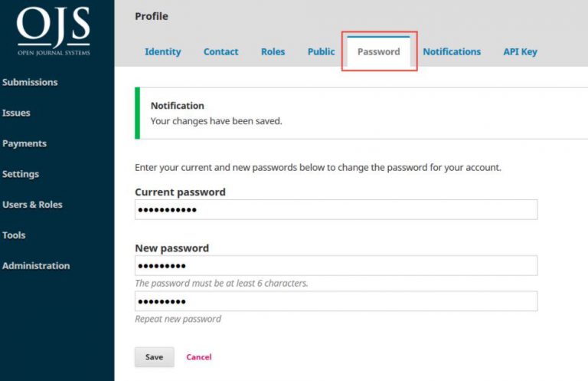Open the Identity tab
The image size is (588, 381).
pyautogui.click(x=162, y=52)
